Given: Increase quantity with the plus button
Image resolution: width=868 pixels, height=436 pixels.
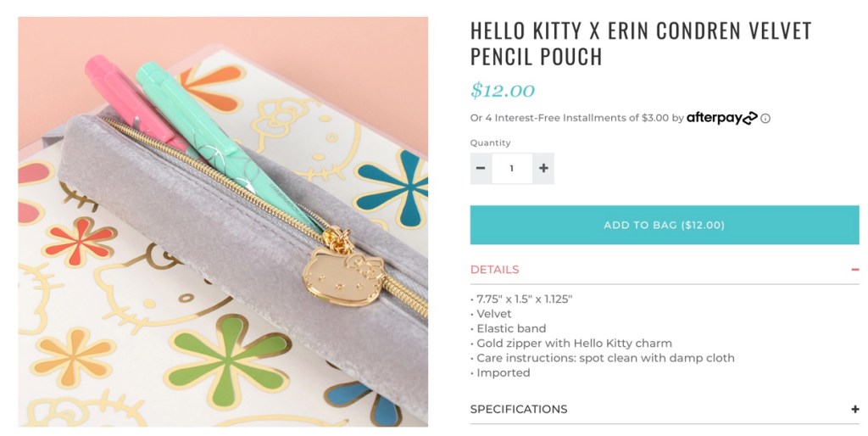Looking at the screenshot, I should pyautogui.click(x=543, y=168).
